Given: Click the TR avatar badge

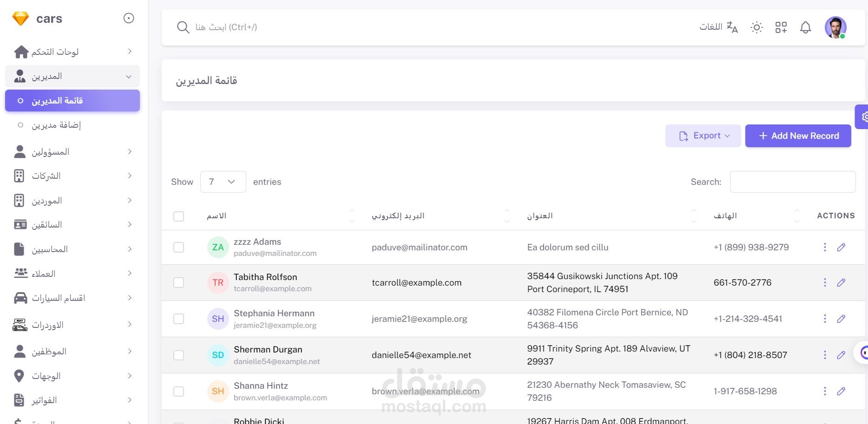Looking at the screenshot, I should pyautogui.click(x=218, y=283).
